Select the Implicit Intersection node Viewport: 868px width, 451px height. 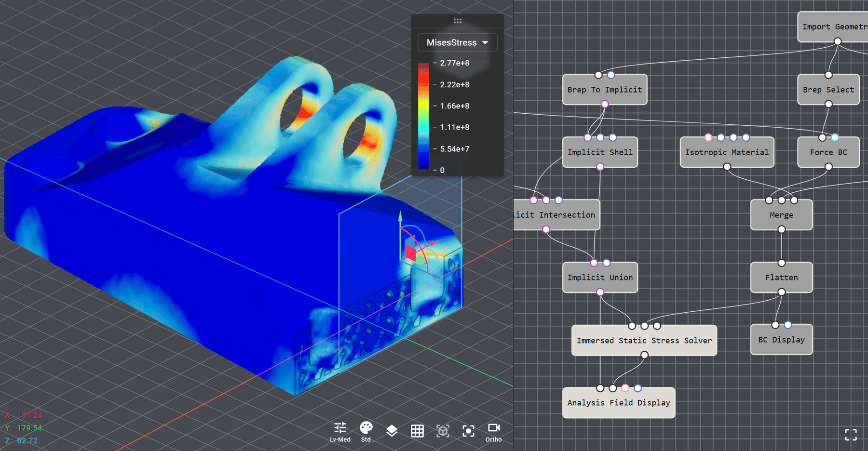pyautogui.click(x=556, y=215)
